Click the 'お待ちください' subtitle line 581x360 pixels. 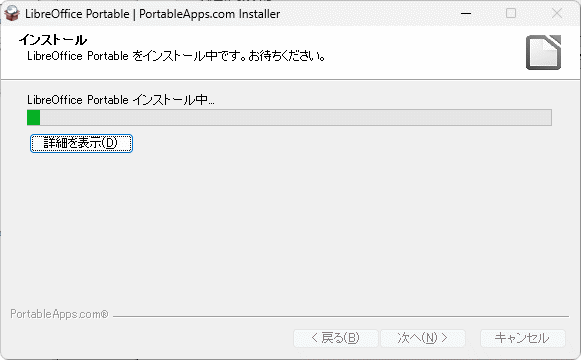pyautogui.click(x=176, y=56)
